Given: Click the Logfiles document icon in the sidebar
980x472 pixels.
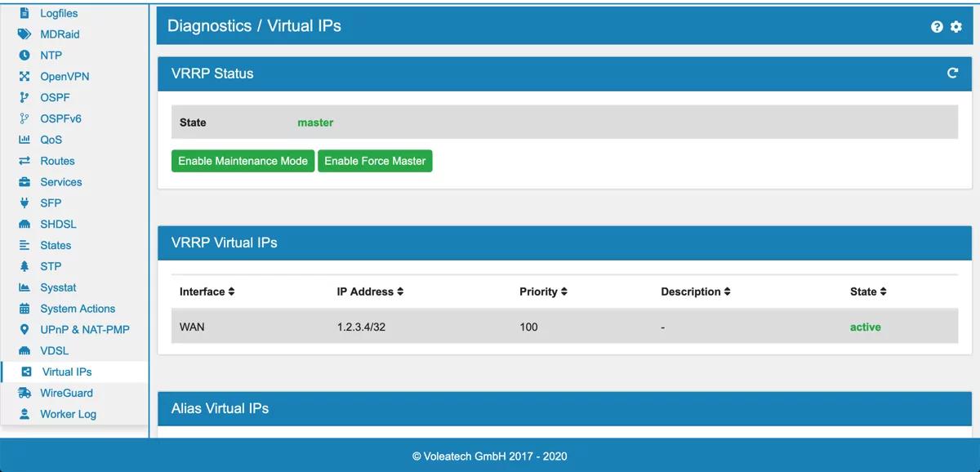Looking at the screenshot, I should point(23,13).
